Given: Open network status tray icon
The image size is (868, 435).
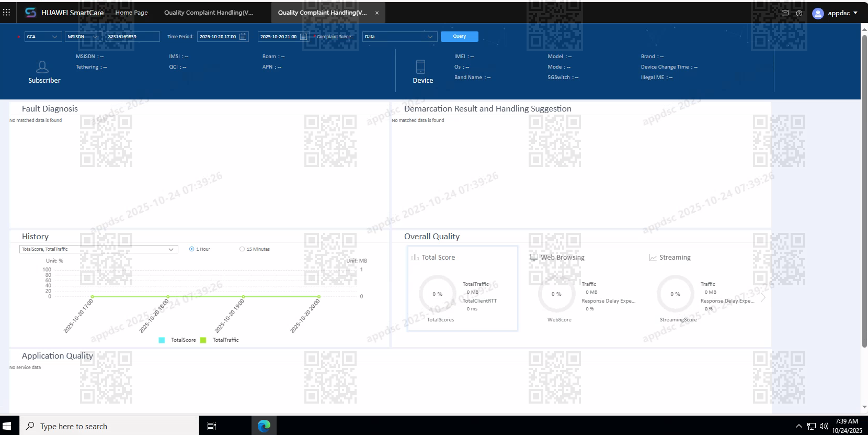Looking at the screenshot, I should tap(812, 426).
